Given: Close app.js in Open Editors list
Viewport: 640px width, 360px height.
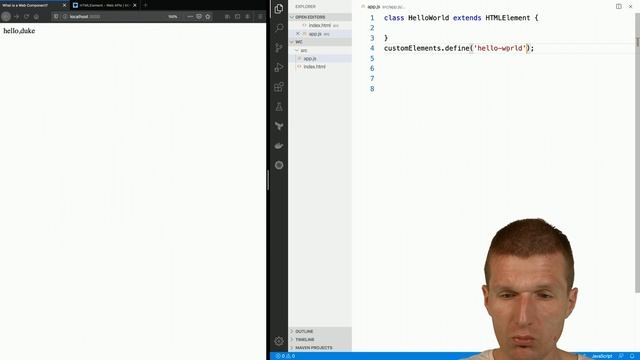Looking at the screenshot, I should (298, 34).
